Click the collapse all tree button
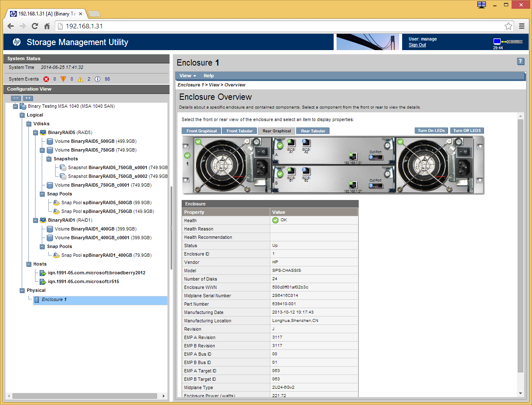532x405 pixels. 16,98
